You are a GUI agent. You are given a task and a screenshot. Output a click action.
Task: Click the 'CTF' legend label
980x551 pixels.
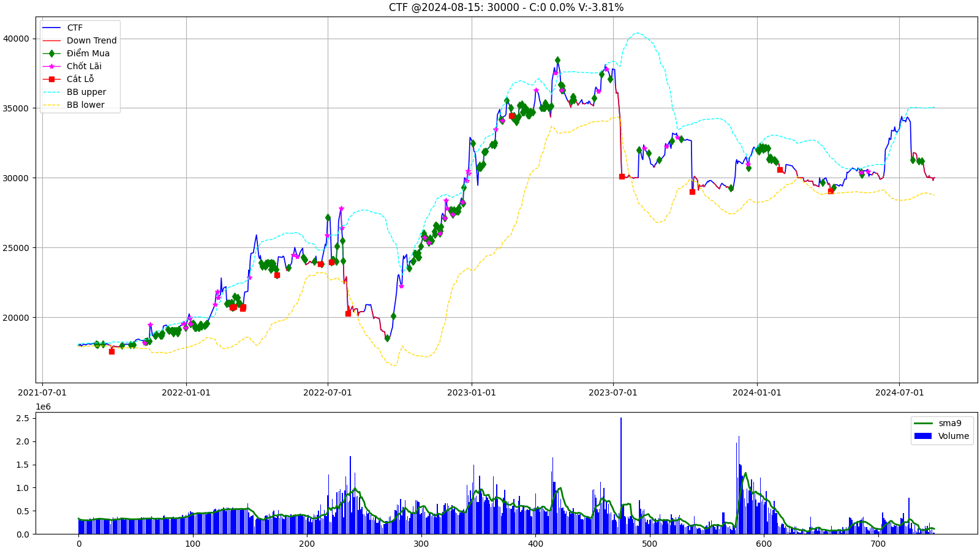[x=75, y=28]
